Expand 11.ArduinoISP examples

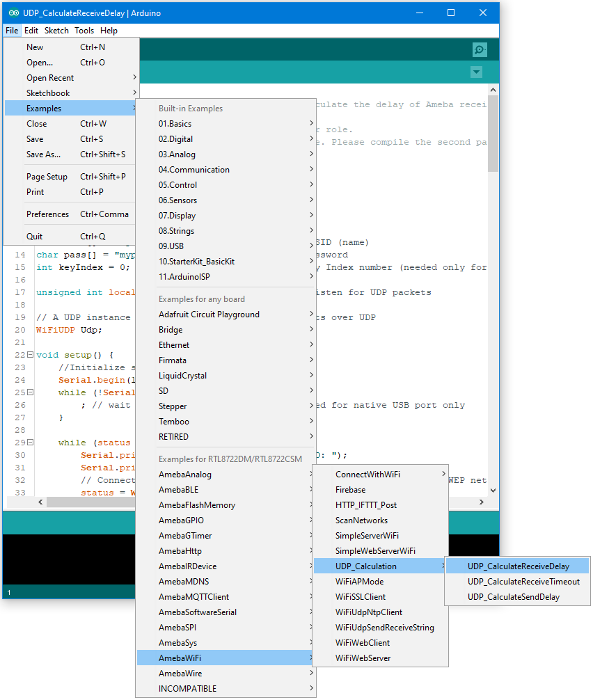[x=226, y=277]
